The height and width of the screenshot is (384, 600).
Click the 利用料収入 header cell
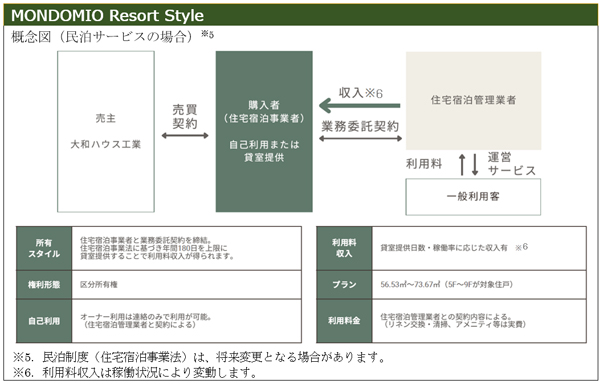tap(344, 248)
